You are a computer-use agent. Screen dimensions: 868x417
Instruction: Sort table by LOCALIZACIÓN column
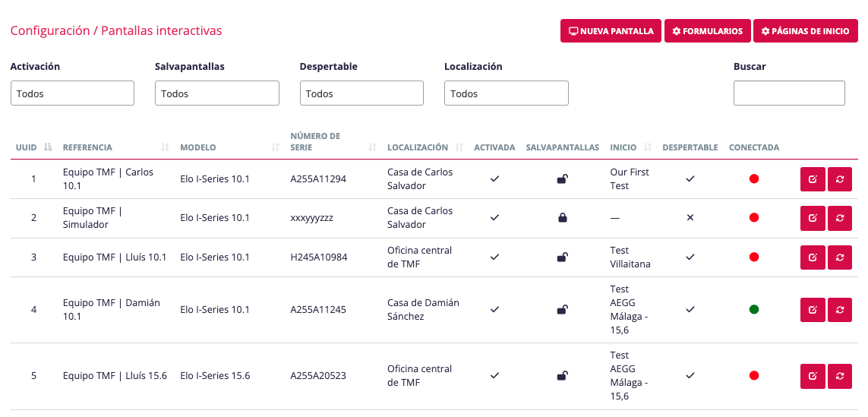coord(425,147)
